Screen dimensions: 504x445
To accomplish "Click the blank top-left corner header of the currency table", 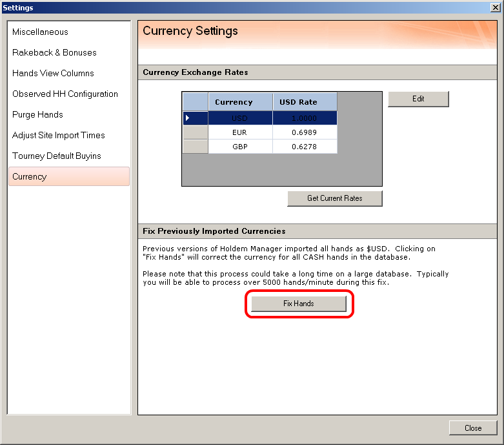I will click(195, 102).
